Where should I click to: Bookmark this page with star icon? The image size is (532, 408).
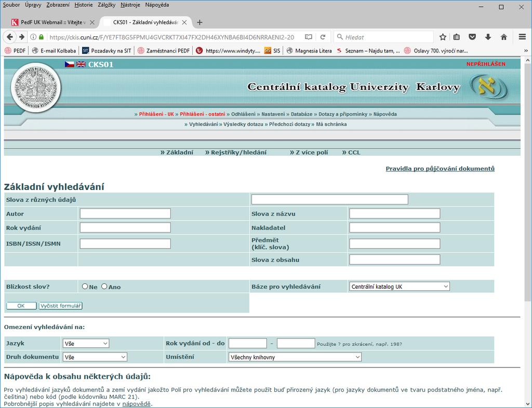443,37
